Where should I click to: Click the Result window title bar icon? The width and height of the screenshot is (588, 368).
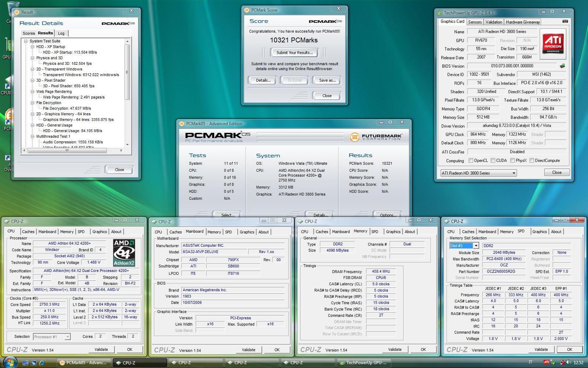click(x=17, y=12)
